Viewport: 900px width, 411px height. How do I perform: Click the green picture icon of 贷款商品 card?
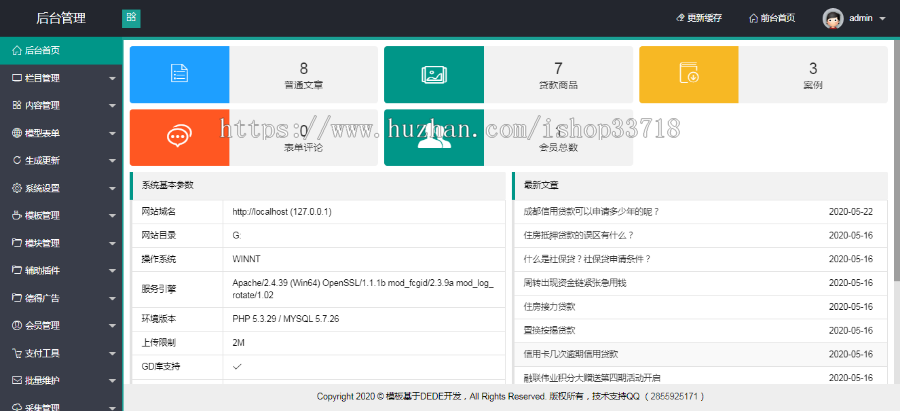pyautogui.click(x=434, y=74)
